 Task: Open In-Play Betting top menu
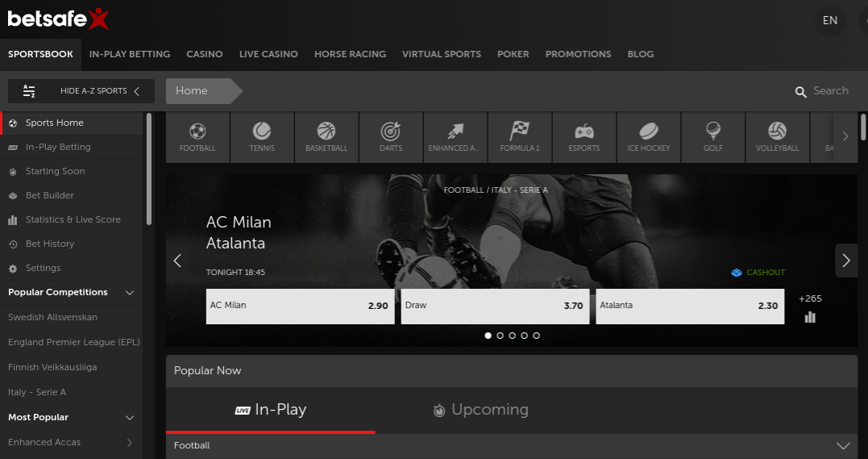click(x=130, y=54)
